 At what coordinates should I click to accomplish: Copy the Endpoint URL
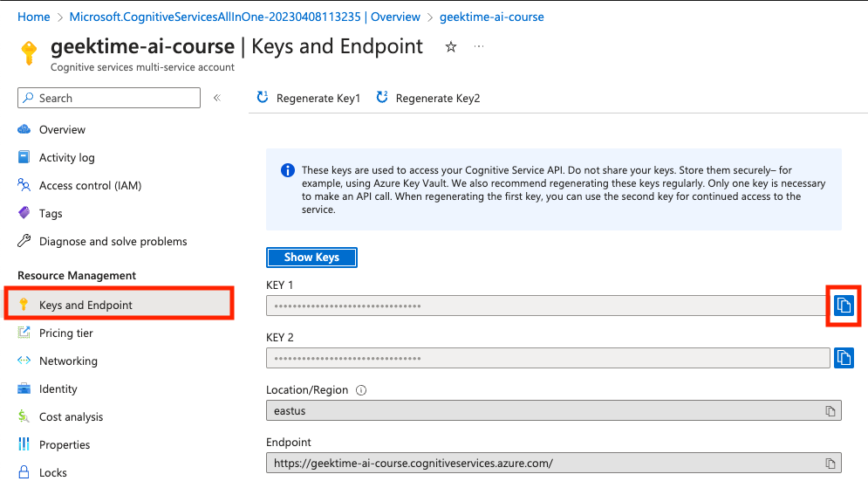tap(830, 463)
